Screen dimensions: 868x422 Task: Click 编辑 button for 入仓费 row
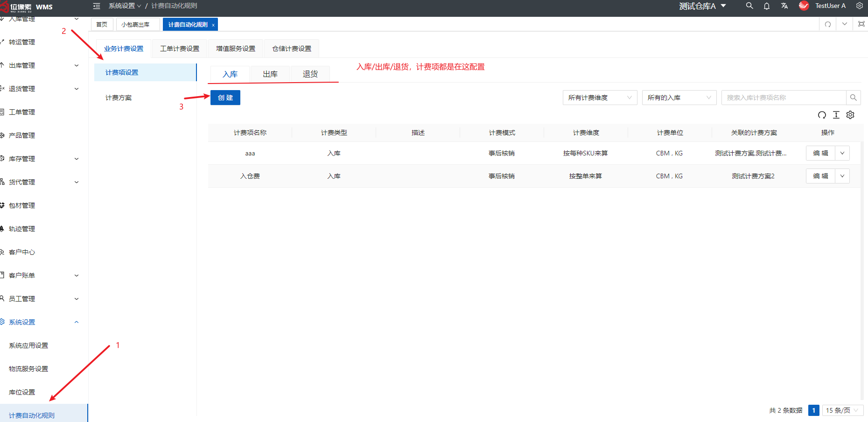click(820, 176)
